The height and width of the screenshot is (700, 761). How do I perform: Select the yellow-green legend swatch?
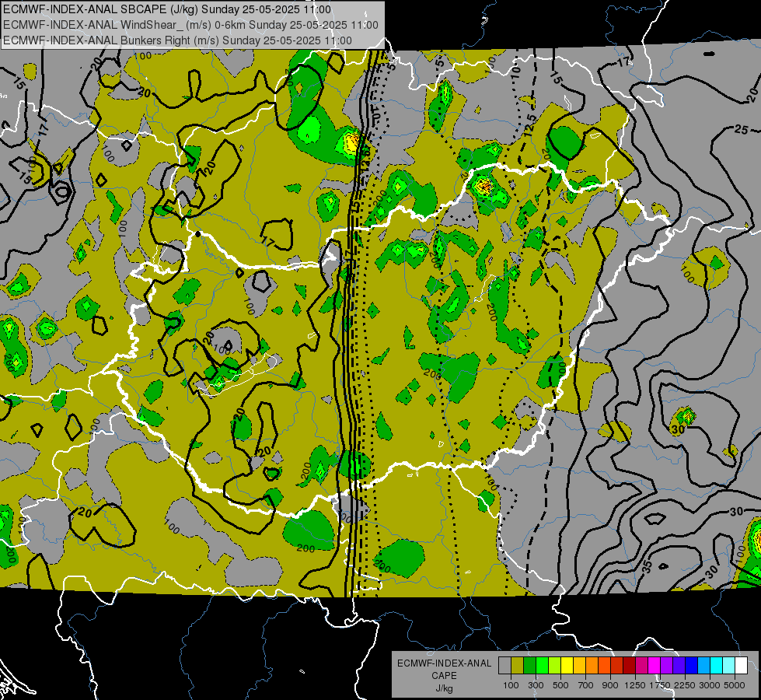(x=554, y=666)
